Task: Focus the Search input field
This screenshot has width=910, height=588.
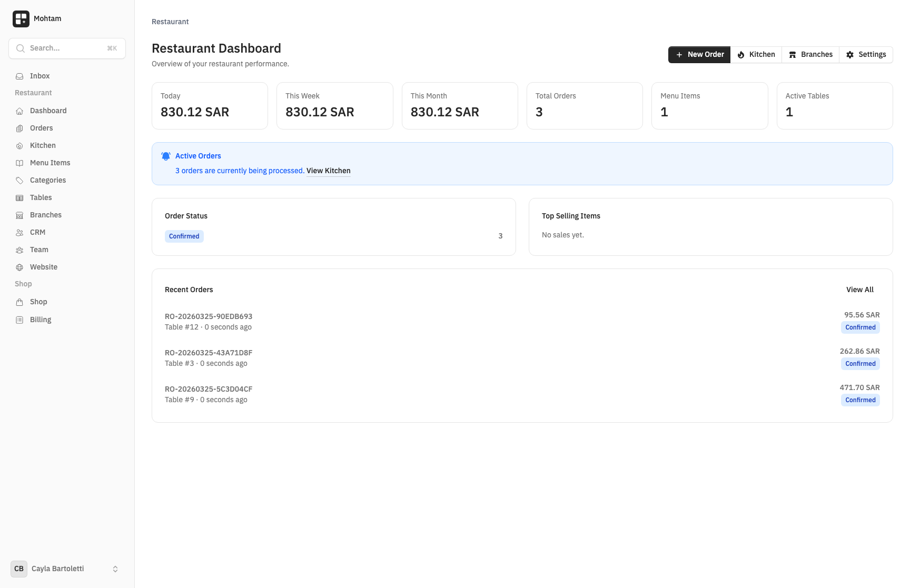Action: click(67, 48)
